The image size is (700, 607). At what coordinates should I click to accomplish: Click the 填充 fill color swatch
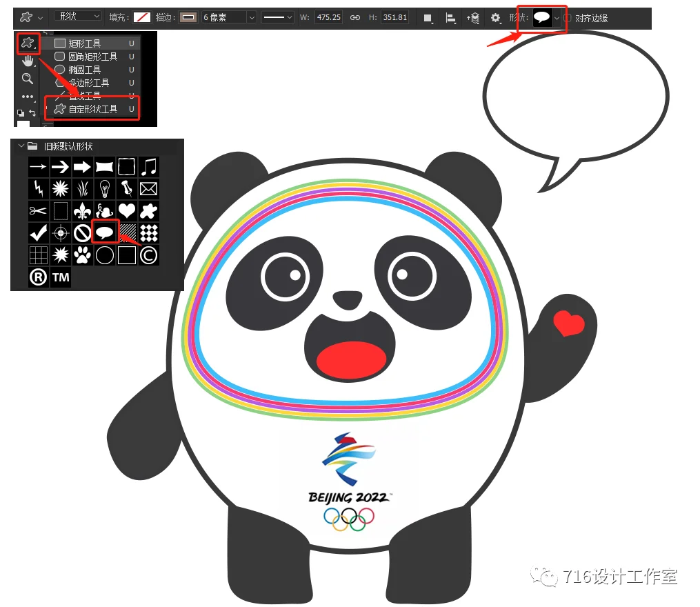click(142, 17)
